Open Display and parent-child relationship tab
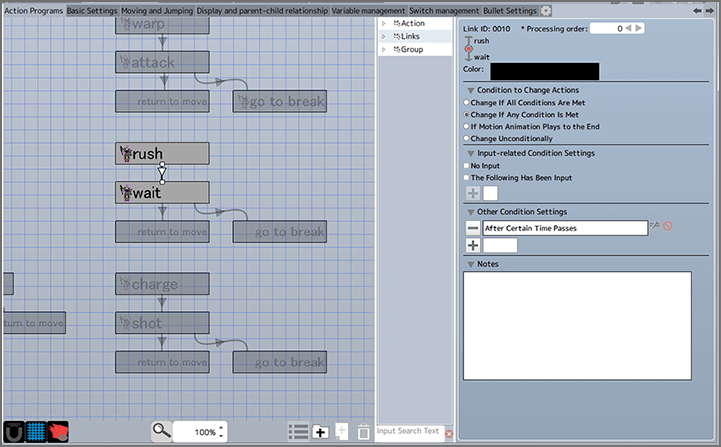The image size is (721, 447). [262, 11]
